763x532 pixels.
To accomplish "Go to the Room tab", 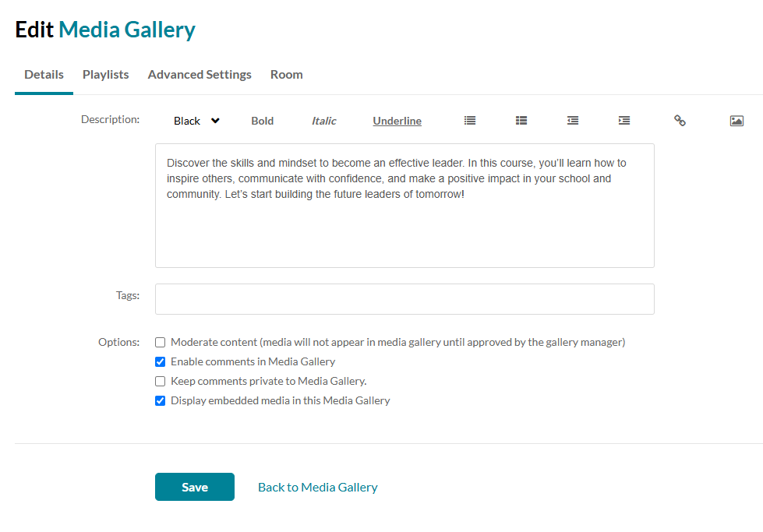I will pos(287,75).
